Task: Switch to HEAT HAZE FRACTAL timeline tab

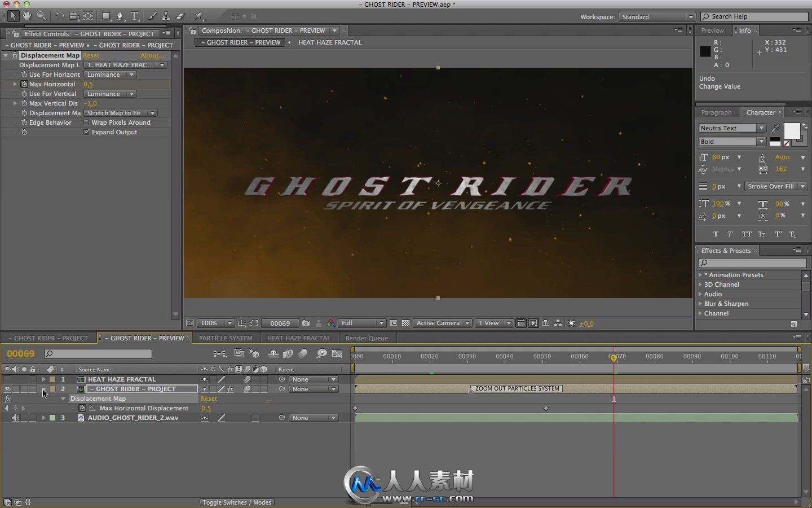Action: click(x=299, y=338)
